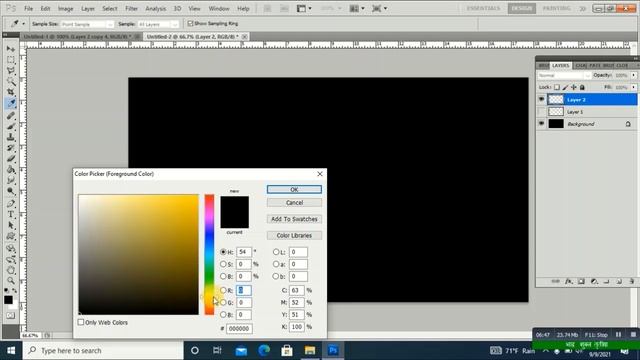
Task: Hide the Background layer eye icon
Action: tap(541, 124)
